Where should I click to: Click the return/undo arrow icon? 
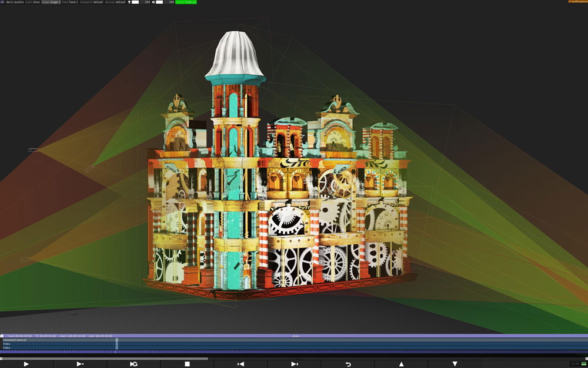coord(348,364)
